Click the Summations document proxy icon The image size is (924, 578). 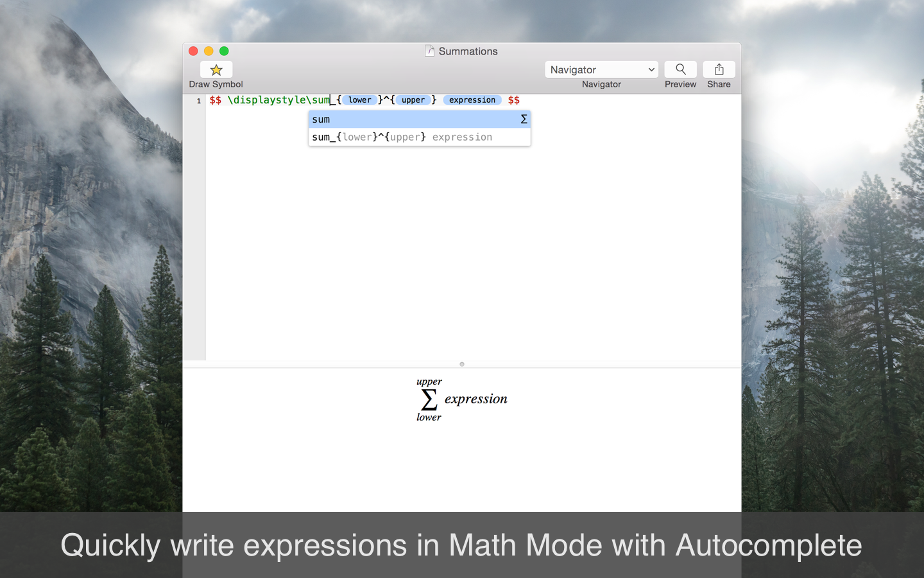[x=429, y=51]
